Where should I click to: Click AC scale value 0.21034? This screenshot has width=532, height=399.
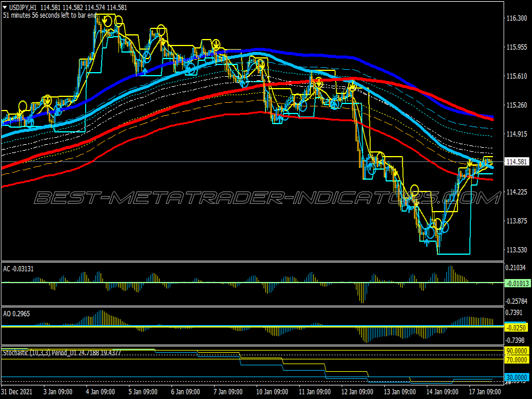pos(515,268)
